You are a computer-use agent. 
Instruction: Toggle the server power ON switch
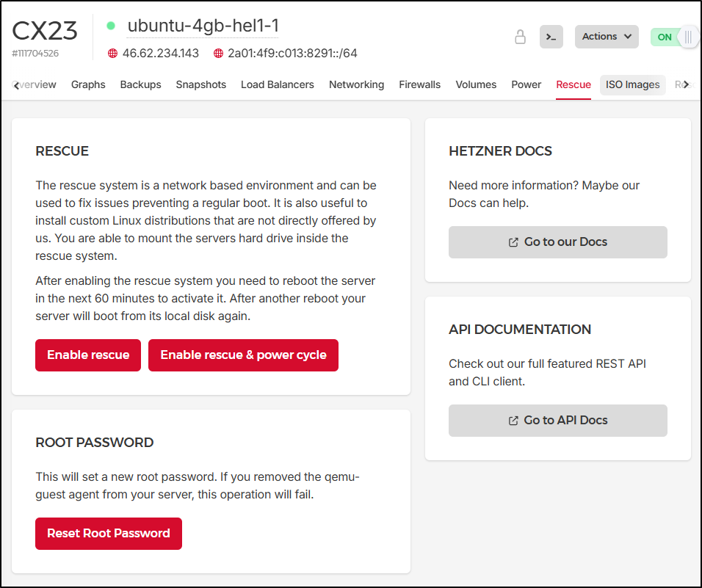pos(673,37)
